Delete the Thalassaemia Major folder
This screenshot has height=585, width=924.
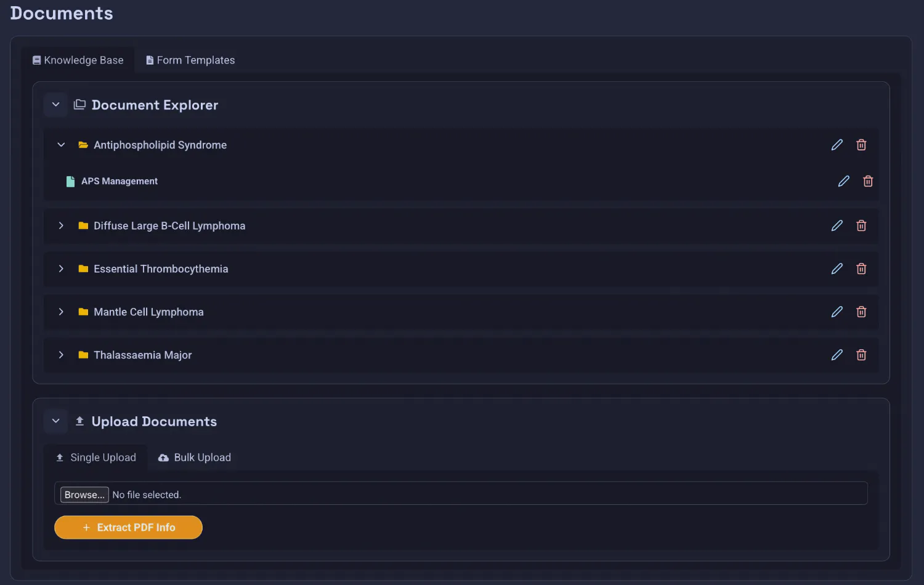861,355
